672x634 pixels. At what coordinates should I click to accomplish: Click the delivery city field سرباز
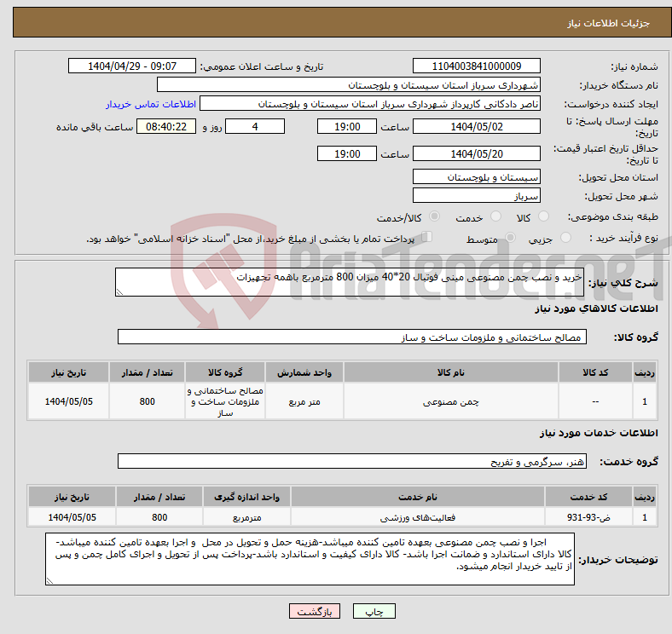point(477,195)
